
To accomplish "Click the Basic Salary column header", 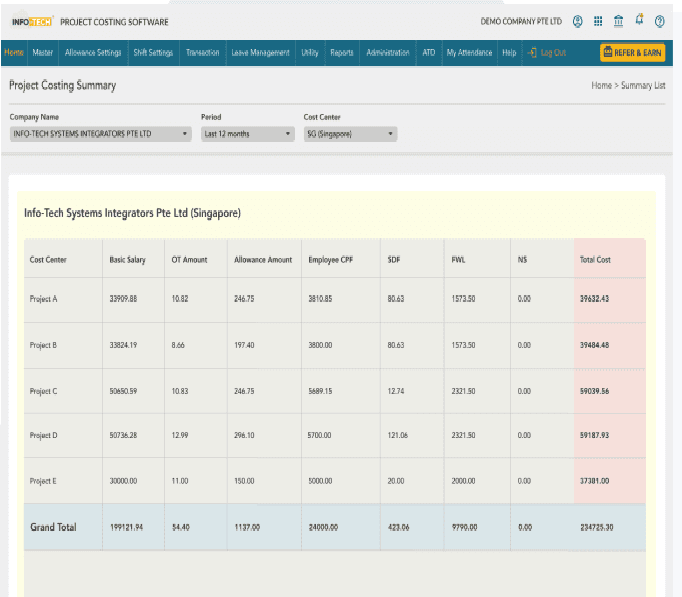I will pos(127,260).
